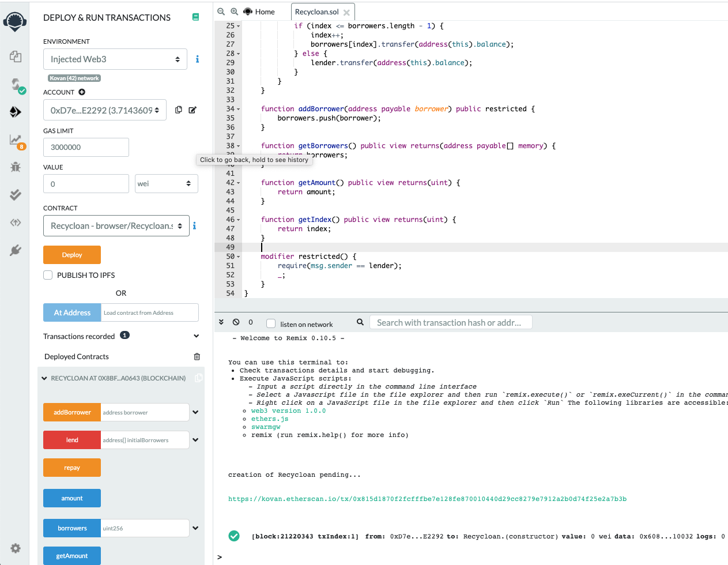The image size is (728, 565).
Task: Open the code-brackets plugin icon in the sidebar
Action: [16, 223]
